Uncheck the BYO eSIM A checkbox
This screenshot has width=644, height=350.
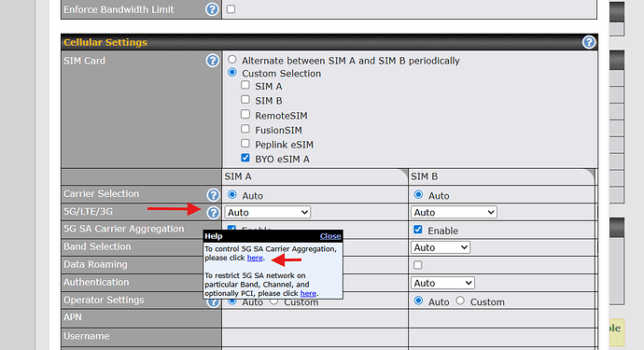(245, 158)
